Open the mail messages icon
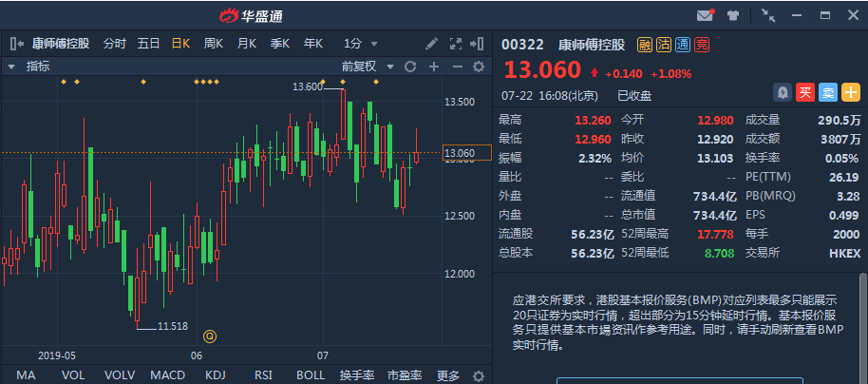 coord(706,15)
